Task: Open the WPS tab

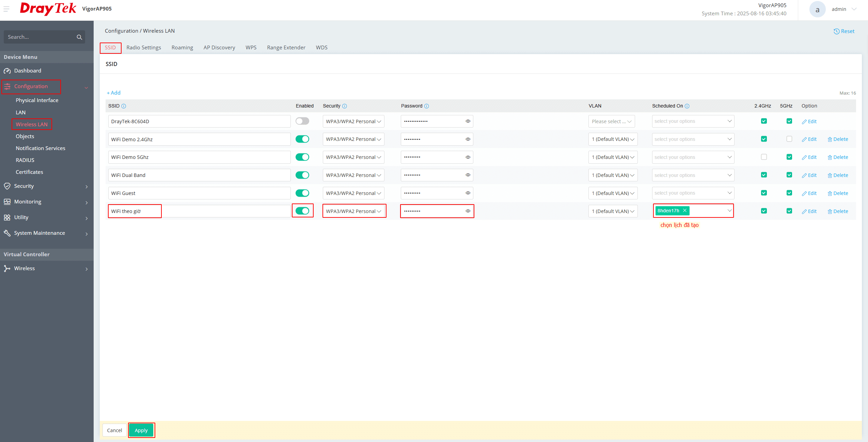Action: click(251, 48)
